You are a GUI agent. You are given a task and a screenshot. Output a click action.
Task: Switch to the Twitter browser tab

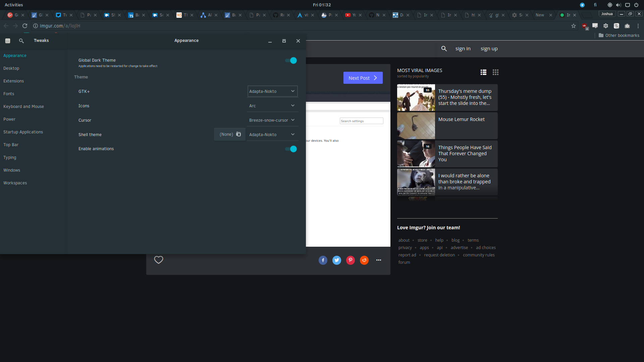click(63, 15)
